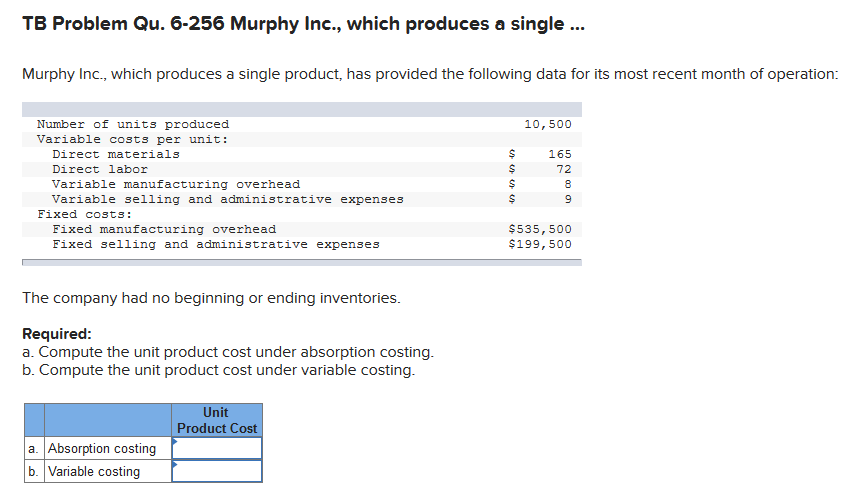
Task: Click the 'no beginning or ending inventories' sentence
Action: (211, 298)
